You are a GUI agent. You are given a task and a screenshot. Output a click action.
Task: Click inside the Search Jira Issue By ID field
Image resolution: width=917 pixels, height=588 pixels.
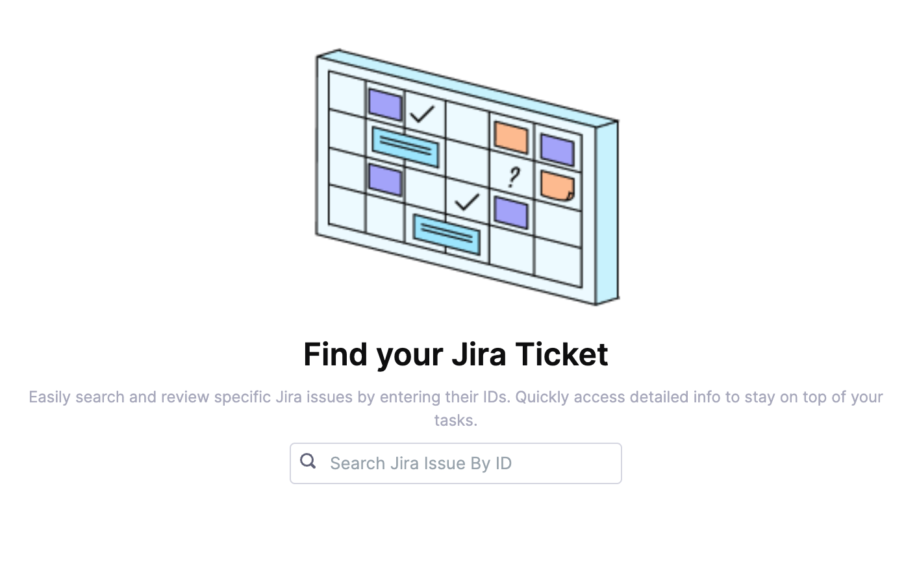pyautogui.click(x=455, y=463)
